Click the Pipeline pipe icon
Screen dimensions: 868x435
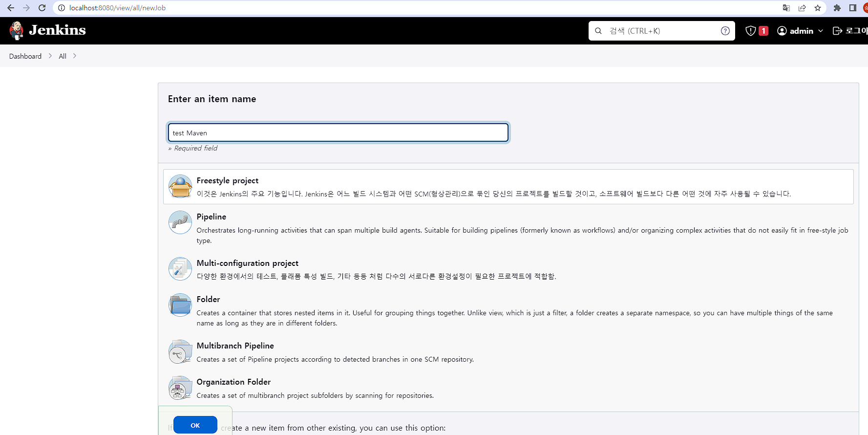point(180,222)
